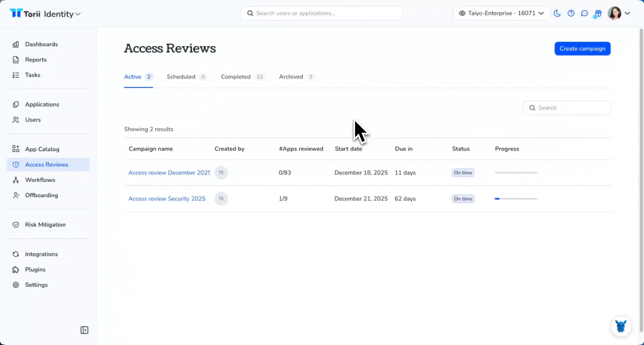Click the December 21, 2025 start date
This screenshot has width=644, height=345.
[x=361, y=198]
